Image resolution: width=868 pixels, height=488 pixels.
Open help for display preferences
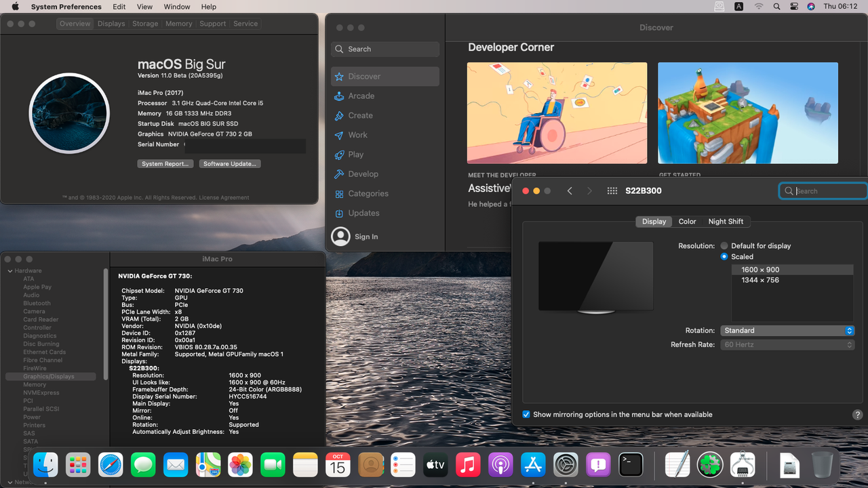coord(857,415)
